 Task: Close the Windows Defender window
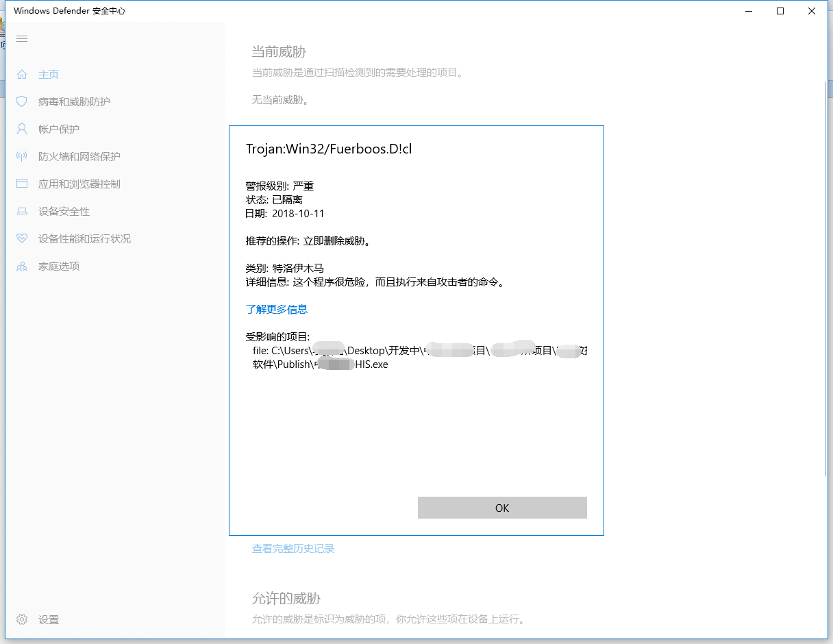811,11
